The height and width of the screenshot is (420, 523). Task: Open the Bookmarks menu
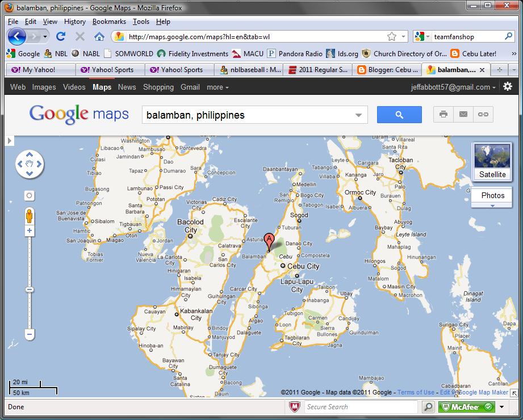pos(108,21)
